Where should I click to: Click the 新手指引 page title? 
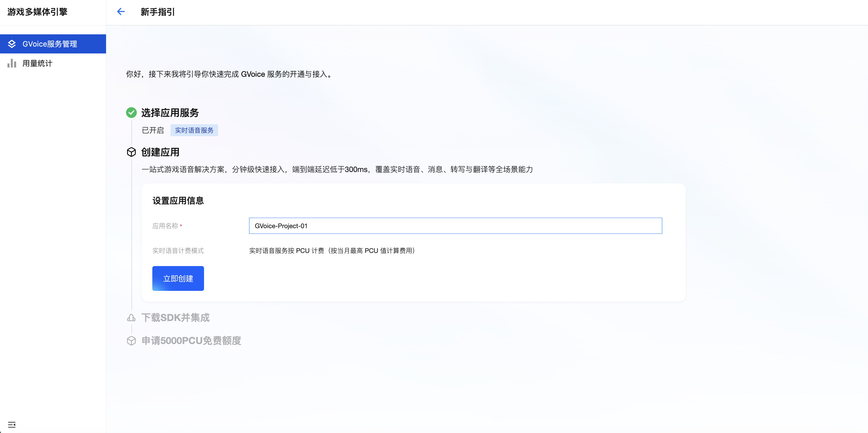157,12
